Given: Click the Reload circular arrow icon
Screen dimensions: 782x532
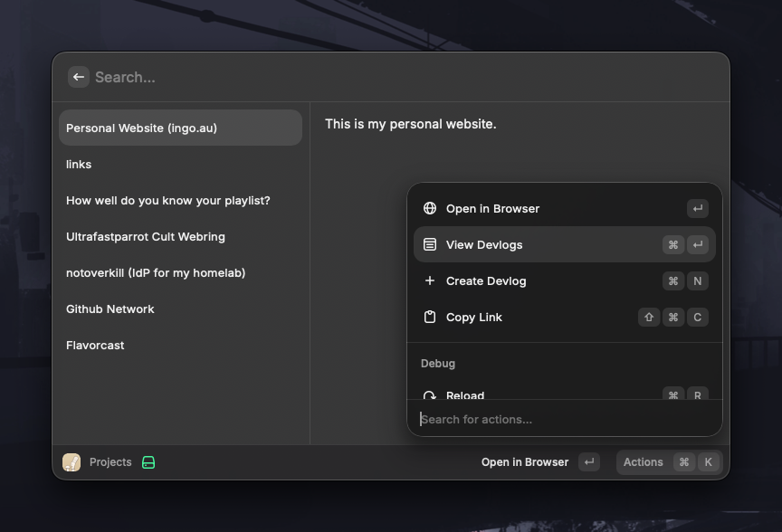Looking at the screenshot, I should (430, 394).
